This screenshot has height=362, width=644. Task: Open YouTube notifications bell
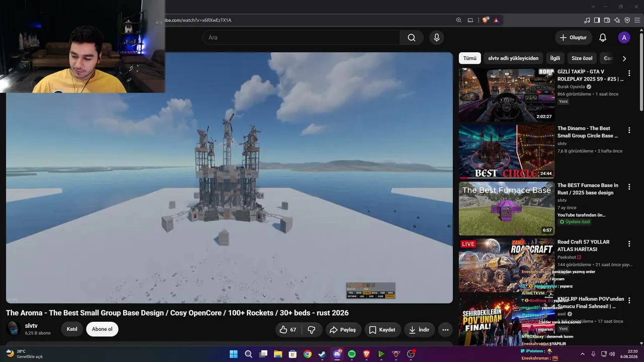tap(603, 38)
